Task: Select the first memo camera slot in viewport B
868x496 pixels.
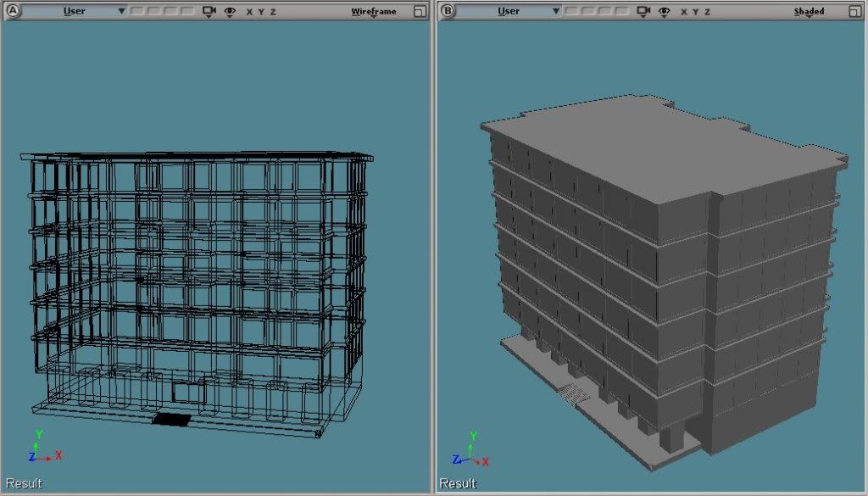Action: [572, 11]
